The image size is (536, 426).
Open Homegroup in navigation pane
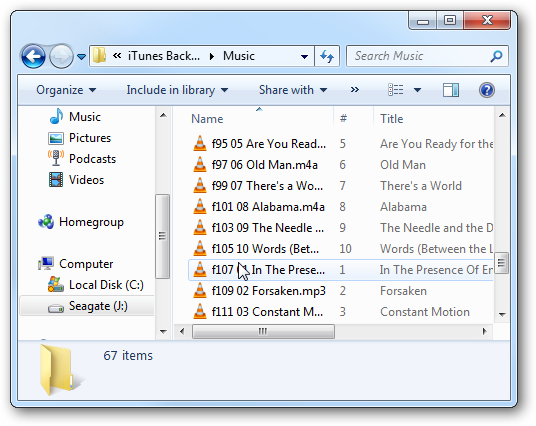click(x=81, y=222)
